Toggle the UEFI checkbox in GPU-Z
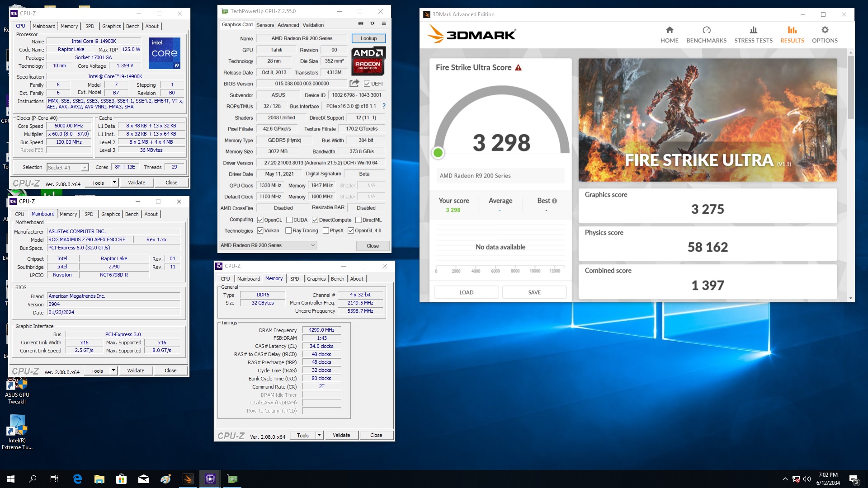 click(x=367, y=84)
